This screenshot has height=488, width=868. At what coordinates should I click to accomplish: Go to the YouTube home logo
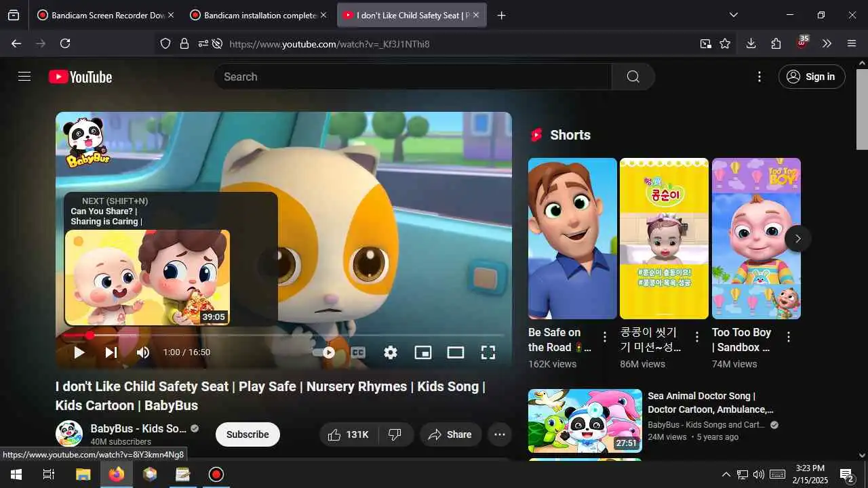click(x=80, y=77)
